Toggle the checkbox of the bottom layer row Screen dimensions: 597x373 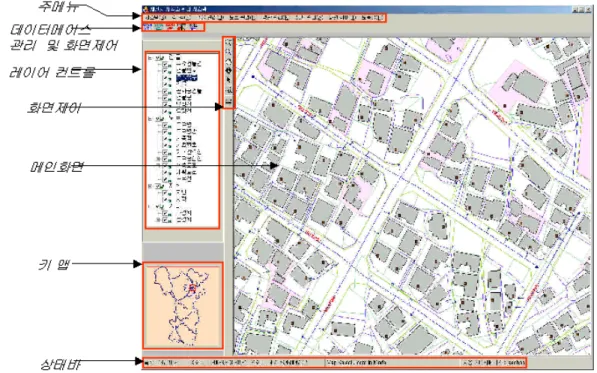click(166, 219)
